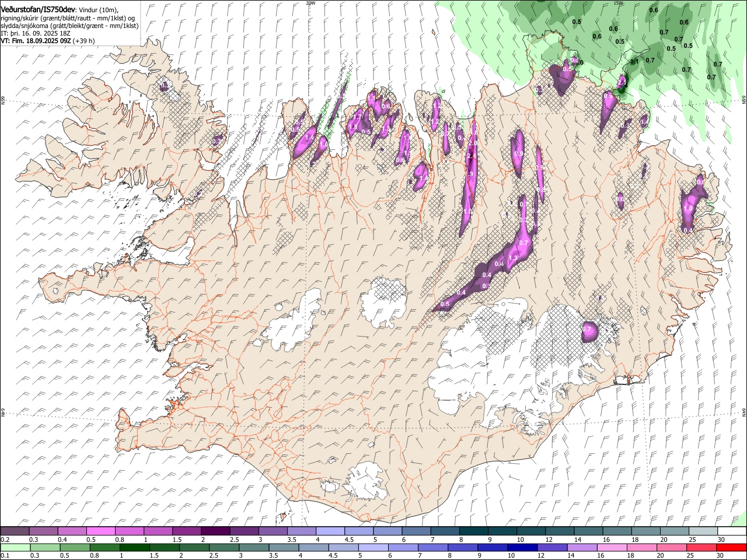The width and height of the screenshot is (747, 560).
Task: Click the dark teal swatch labeled 8
Action: [x=473, y=531]
